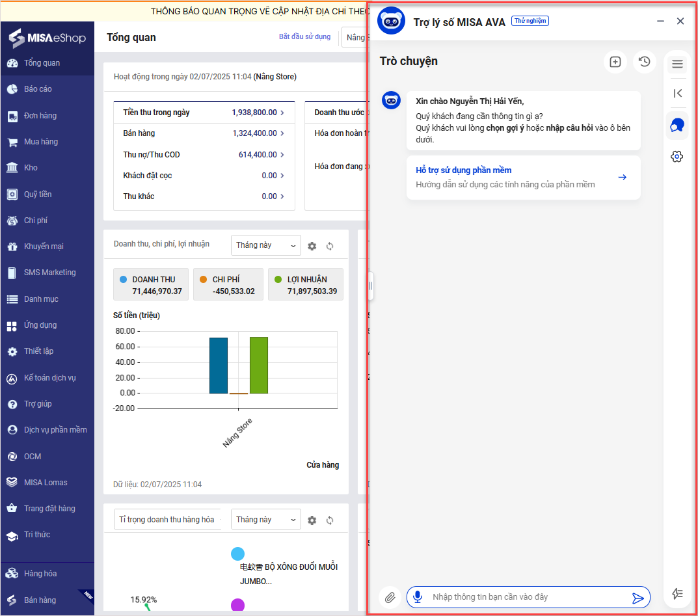Open the hamburger menu in AVA sidebar
This screenshot has width=698, height=616.
(677, 64)
